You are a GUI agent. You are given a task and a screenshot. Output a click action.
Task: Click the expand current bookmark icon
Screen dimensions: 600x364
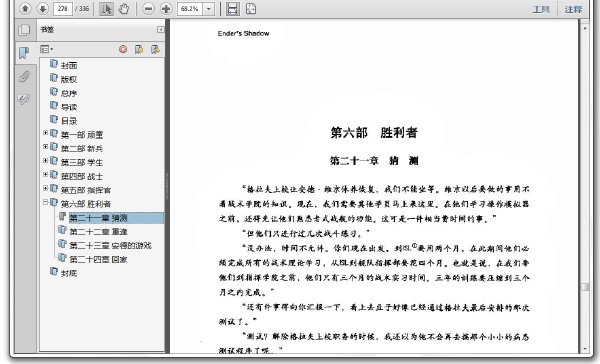tap(155, 49)
